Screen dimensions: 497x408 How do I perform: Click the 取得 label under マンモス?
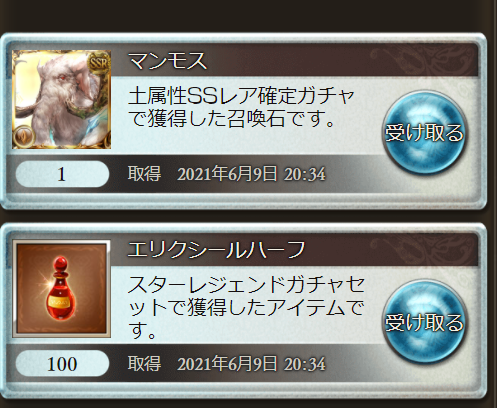pos(144,174)
